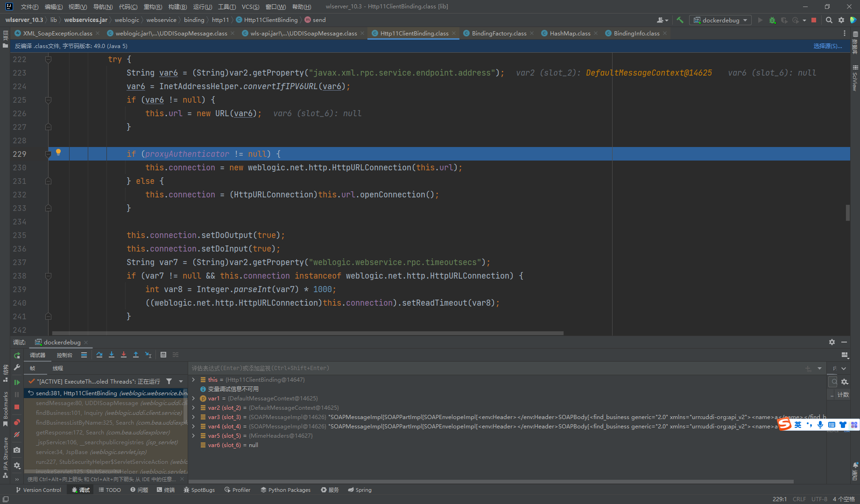860x504 pixels.
Task: Click the red Force Step Into icon
Action: pos(124,355)
